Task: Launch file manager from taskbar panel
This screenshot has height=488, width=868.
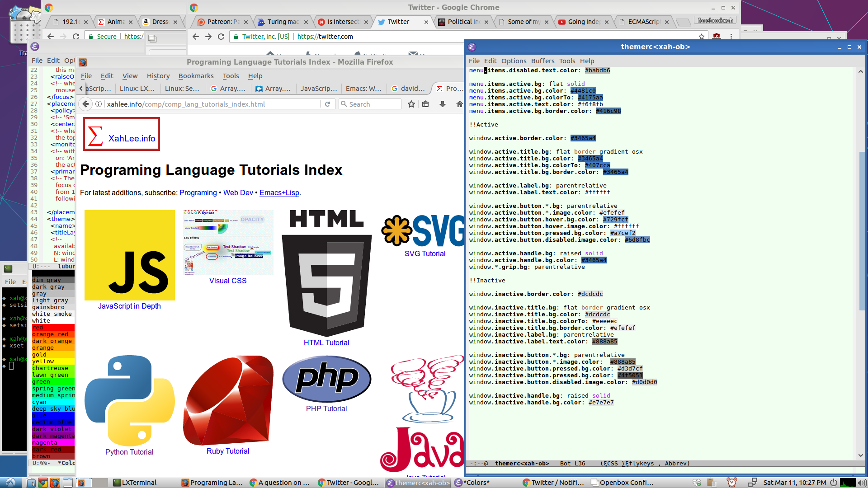Action: [x=31, y=483]
